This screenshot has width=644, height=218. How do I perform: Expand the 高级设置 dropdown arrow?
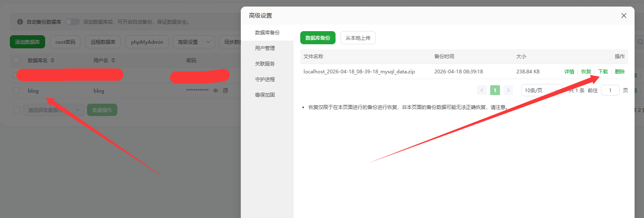(x=208, y=42)
